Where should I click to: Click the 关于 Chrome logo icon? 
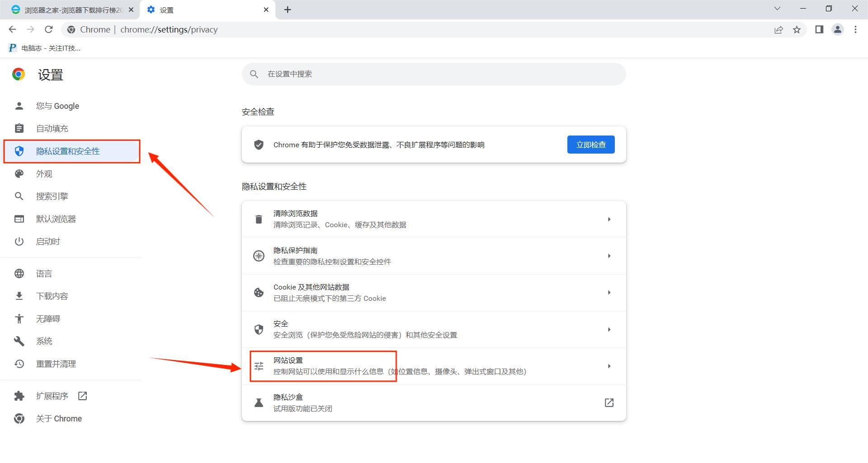(x=19, y=419)
